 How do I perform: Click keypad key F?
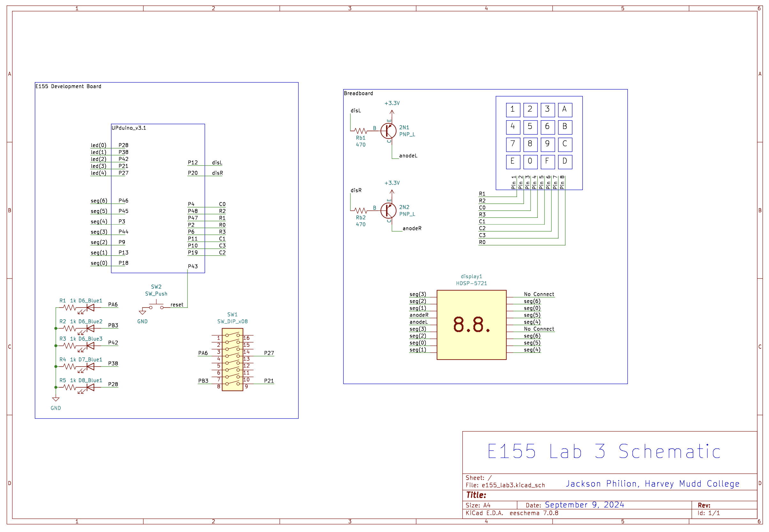[x=548, y=162]
